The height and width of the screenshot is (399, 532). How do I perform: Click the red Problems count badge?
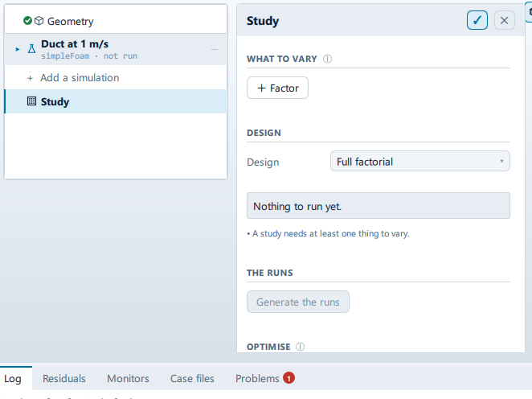pos(289,378)
